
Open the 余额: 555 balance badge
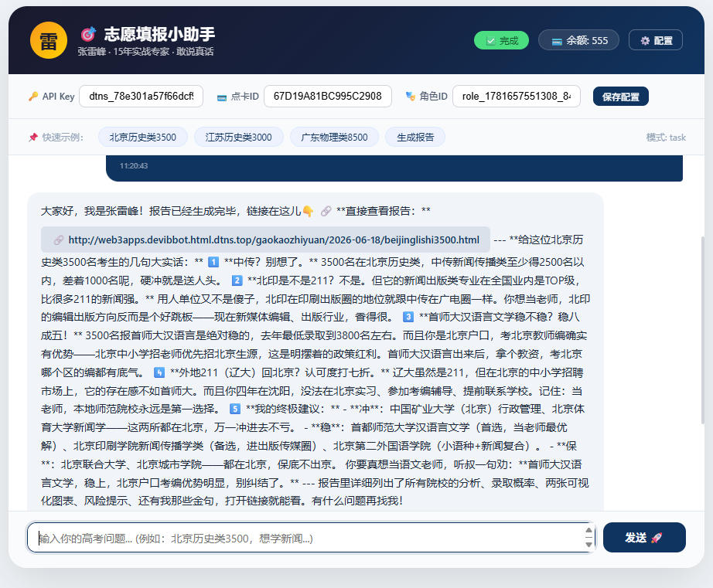578,40
